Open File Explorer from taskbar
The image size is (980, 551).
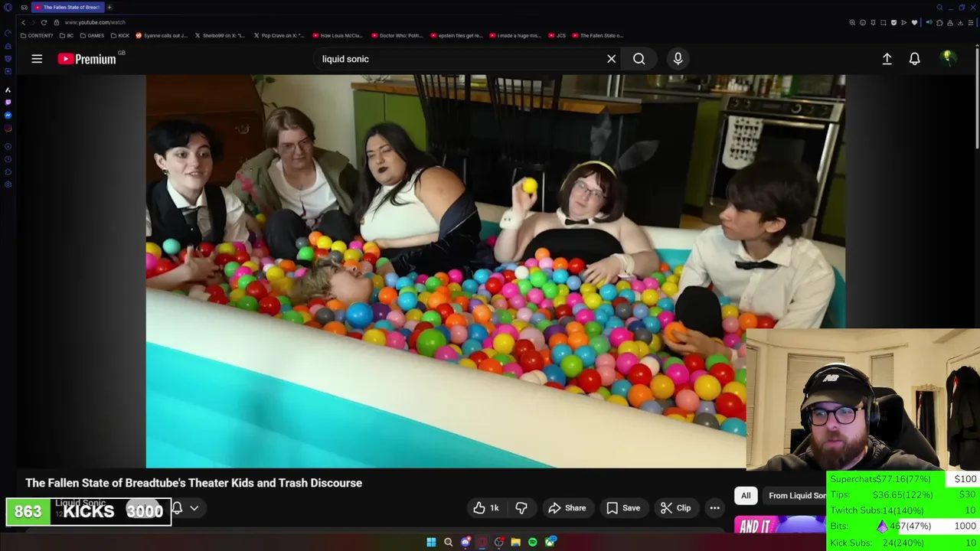click(x=515, y=543)
